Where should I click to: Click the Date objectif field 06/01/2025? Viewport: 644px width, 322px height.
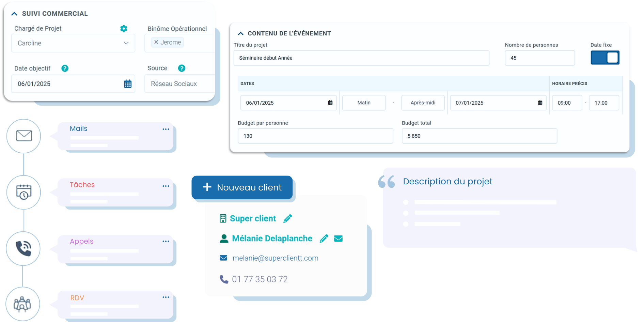click(x=73, y=84)
